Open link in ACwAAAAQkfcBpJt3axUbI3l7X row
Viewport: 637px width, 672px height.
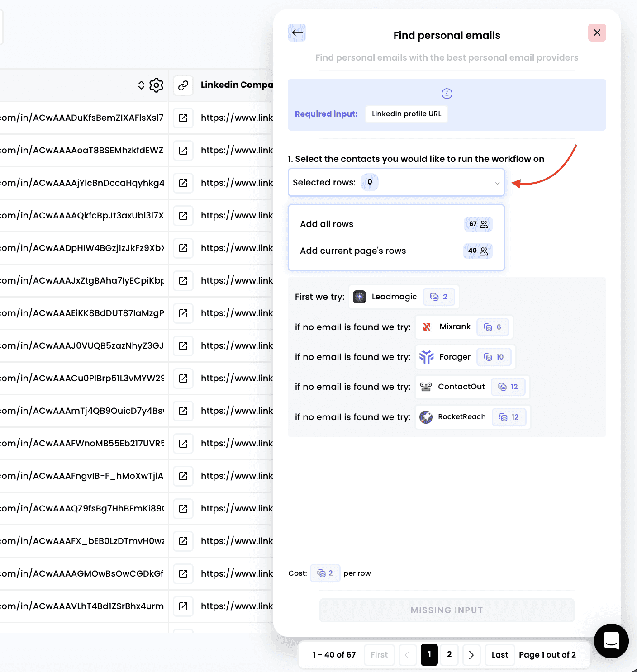(183, 216)
